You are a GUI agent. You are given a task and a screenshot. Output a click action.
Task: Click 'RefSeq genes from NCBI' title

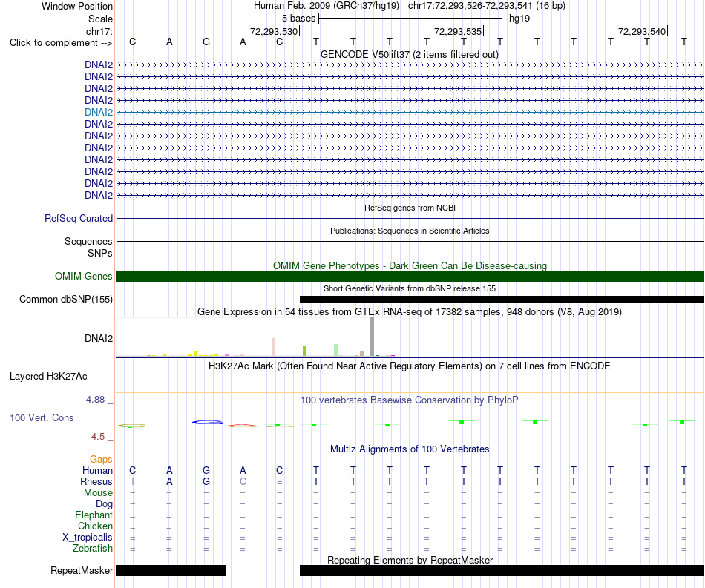[x=410, y=208]
